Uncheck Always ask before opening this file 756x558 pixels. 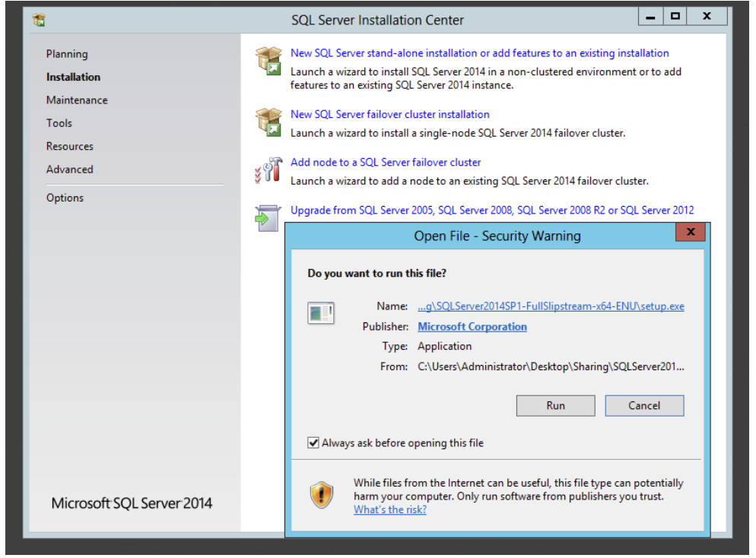313,443
